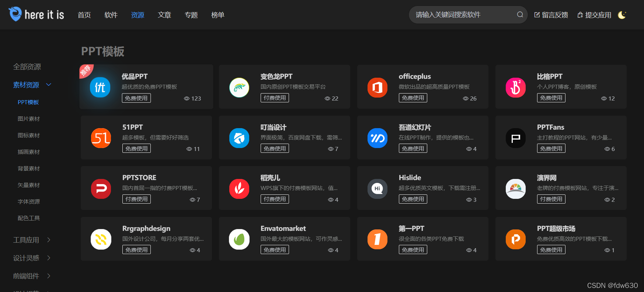The width and height of the screenshot is (644, 292).
Task: Click 免费使用 tag on Envatomarket card
Action: (x=275, y=250)
